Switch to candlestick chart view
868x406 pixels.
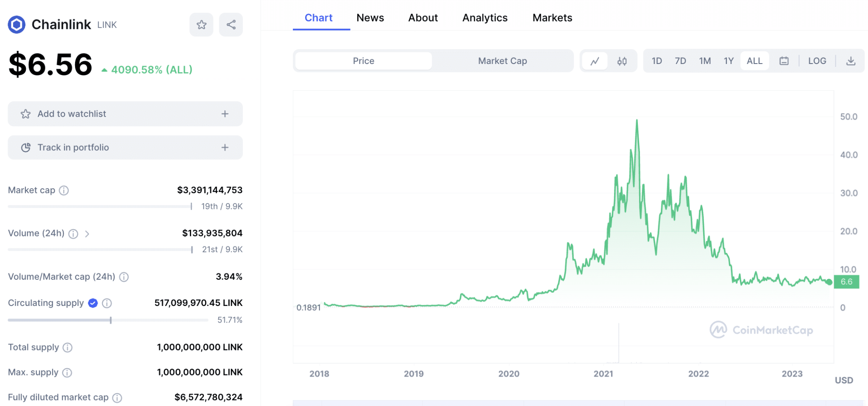[x=622, y=61]
